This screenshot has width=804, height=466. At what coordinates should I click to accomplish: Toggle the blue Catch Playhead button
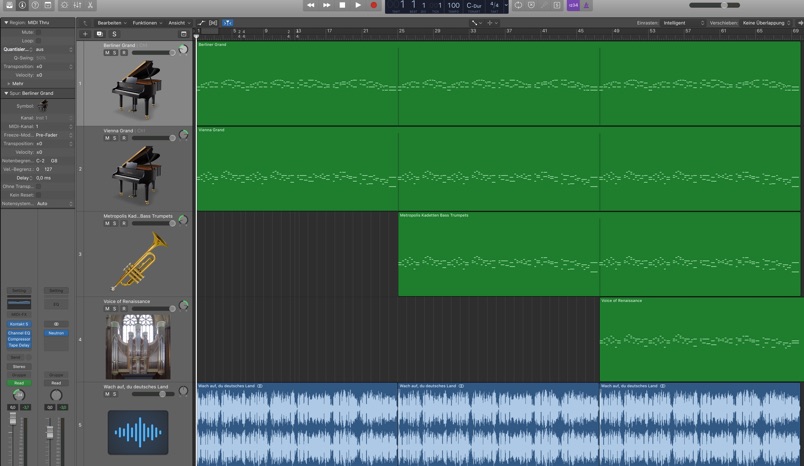pos(227,23)
